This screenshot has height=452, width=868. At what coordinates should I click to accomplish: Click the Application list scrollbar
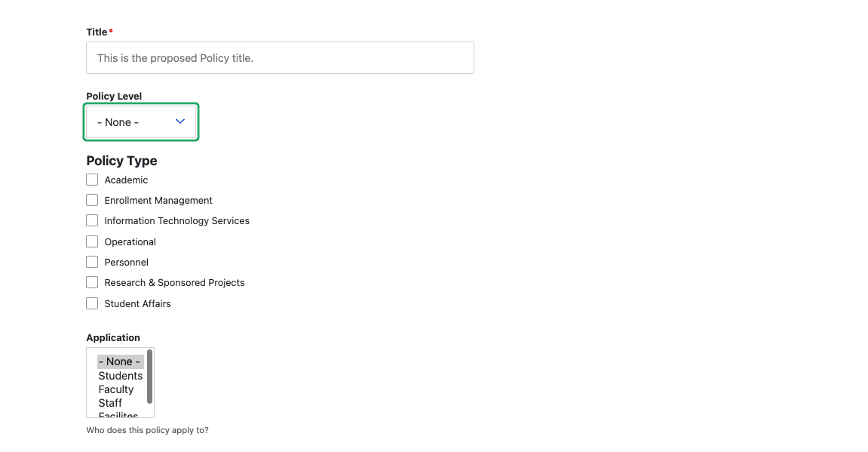pos(149,377)
